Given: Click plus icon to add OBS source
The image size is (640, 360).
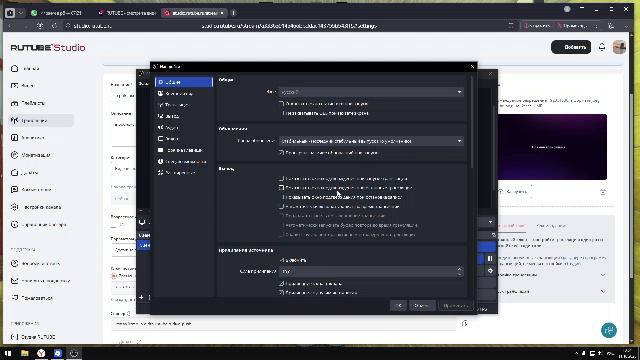Looking at the screenshot, I should tap(141, 298).
